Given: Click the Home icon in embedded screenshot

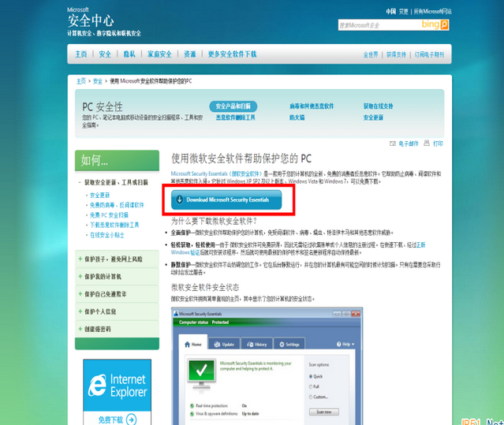Looking at the screenshot, I should click(188, 345).
